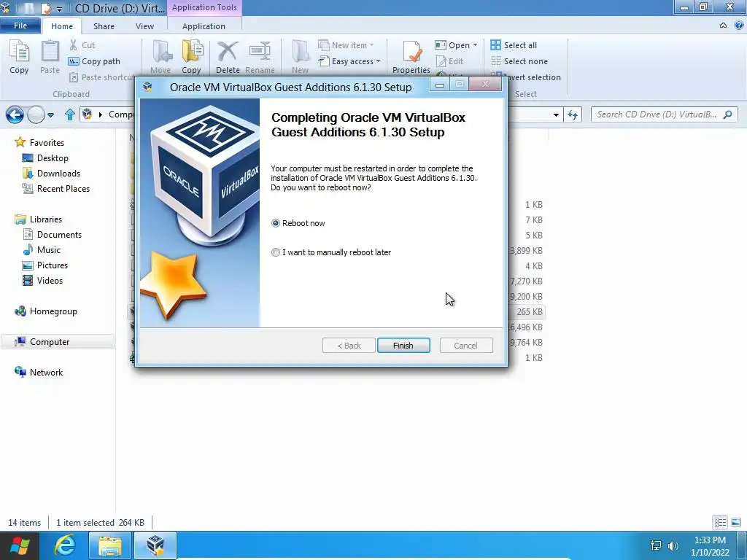Switch to details view icon in status bar

[x=720, y=522]
